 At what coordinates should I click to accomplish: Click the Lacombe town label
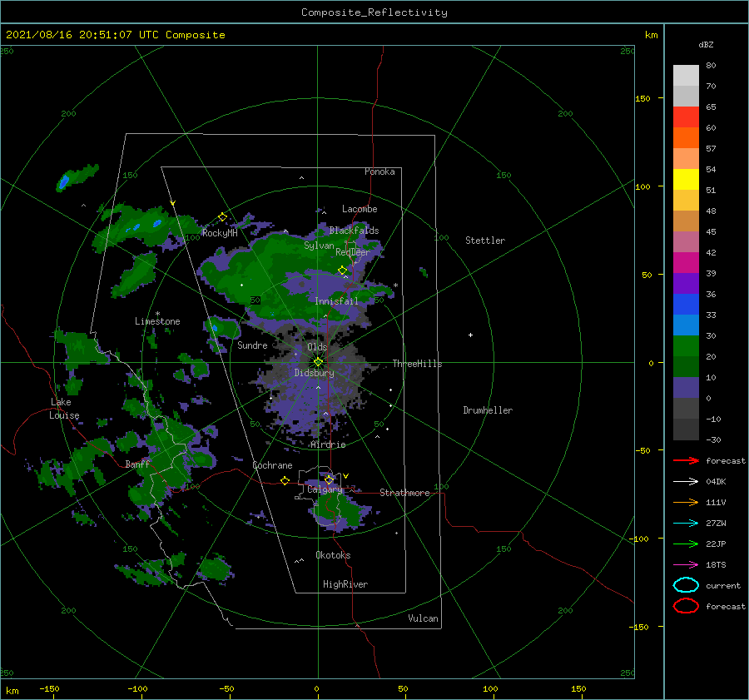[x=360, y=209]
